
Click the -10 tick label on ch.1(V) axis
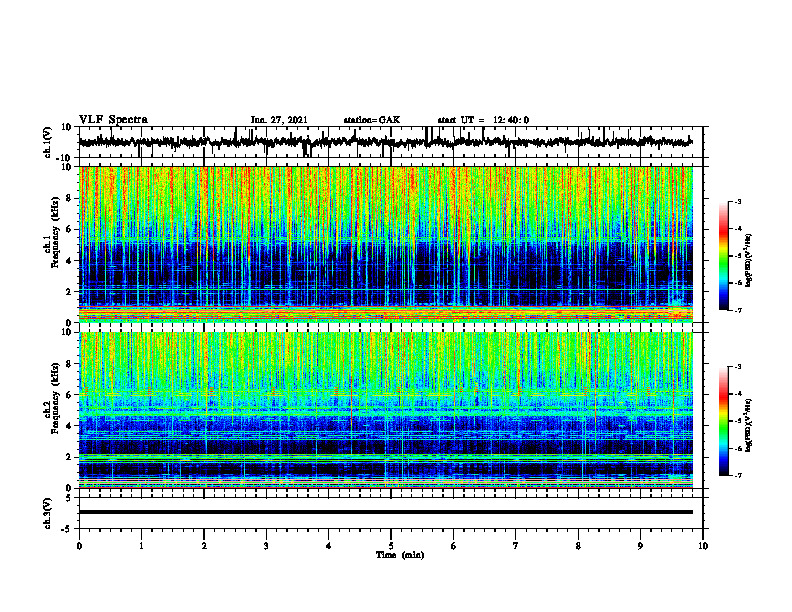(65, 158)
